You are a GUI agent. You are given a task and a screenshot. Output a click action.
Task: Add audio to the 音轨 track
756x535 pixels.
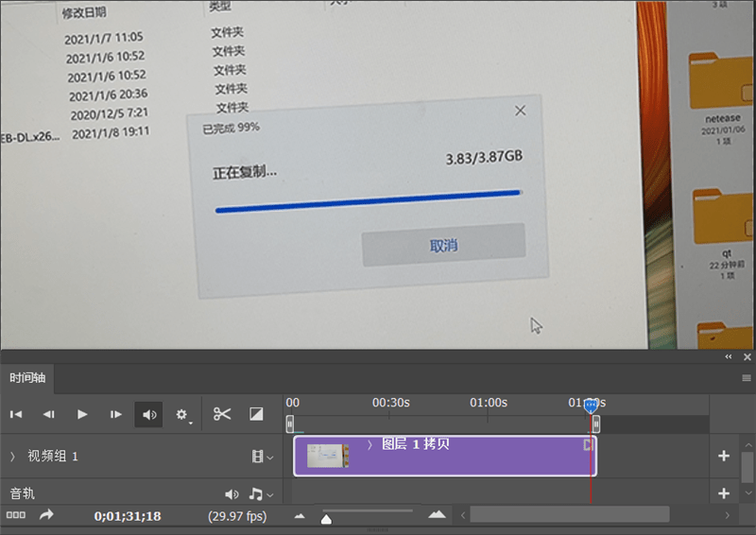pos(723,493)
